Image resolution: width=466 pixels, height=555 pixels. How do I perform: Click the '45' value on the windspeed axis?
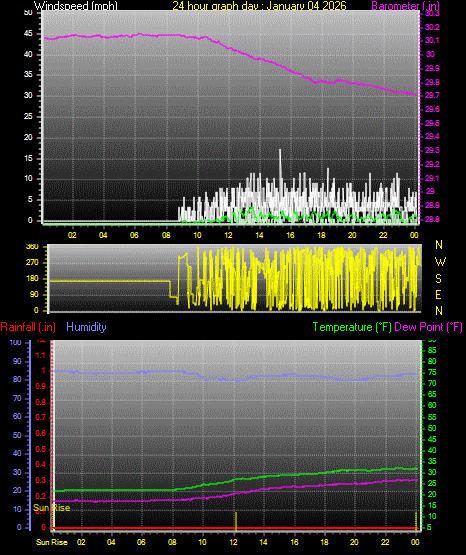click(x=28, y=34)
